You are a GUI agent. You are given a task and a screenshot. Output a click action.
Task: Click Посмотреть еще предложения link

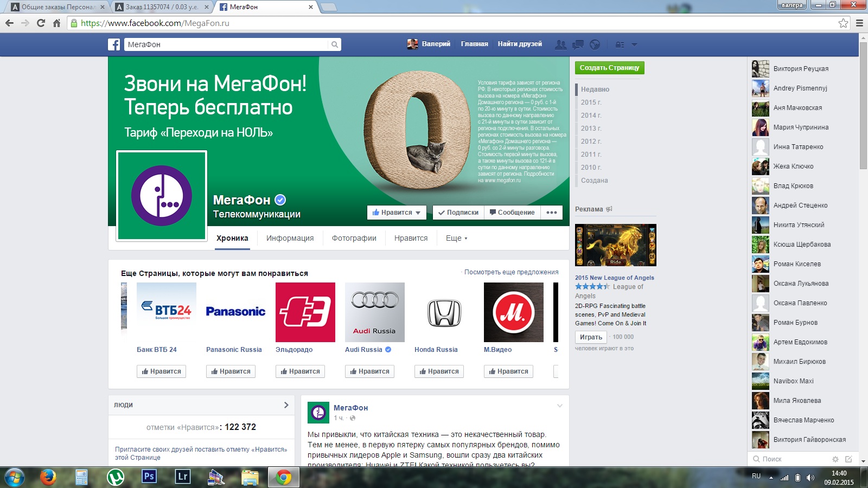[x=511, y=272]
